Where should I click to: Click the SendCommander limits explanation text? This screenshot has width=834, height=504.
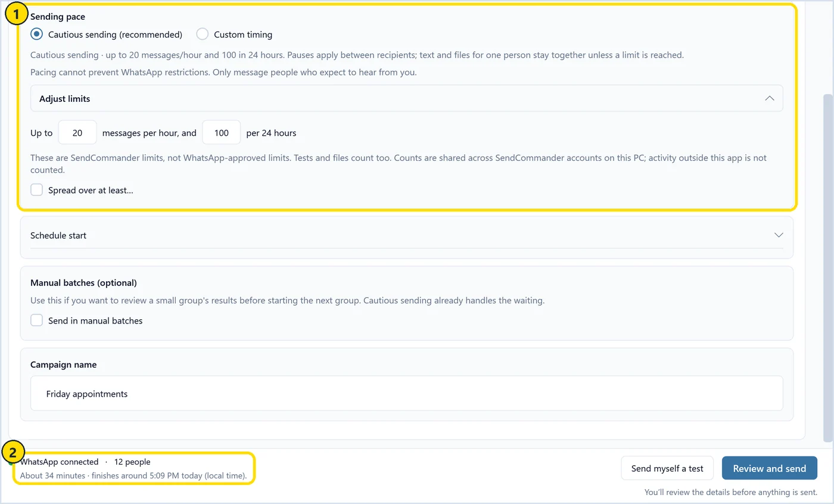coord(399,164)
